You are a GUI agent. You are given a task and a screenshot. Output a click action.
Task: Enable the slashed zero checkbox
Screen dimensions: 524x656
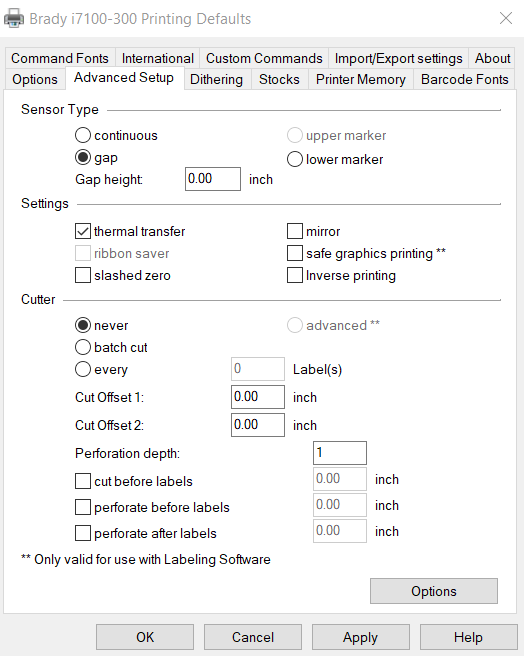point(83,275)
